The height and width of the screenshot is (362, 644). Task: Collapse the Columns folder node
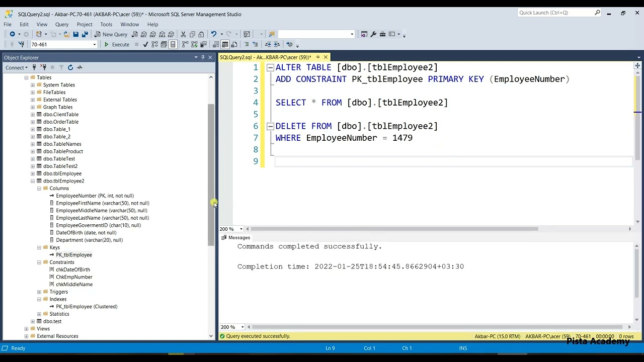pos(39,188)
